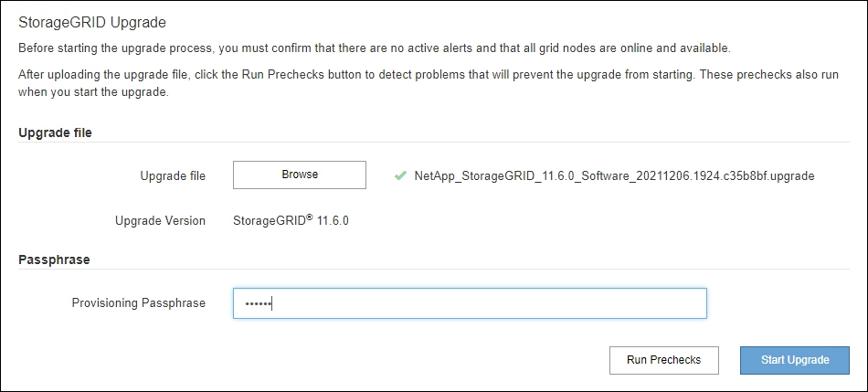
Task: Start the upgrade with Start Upgrade
Action: pos(795,360)
